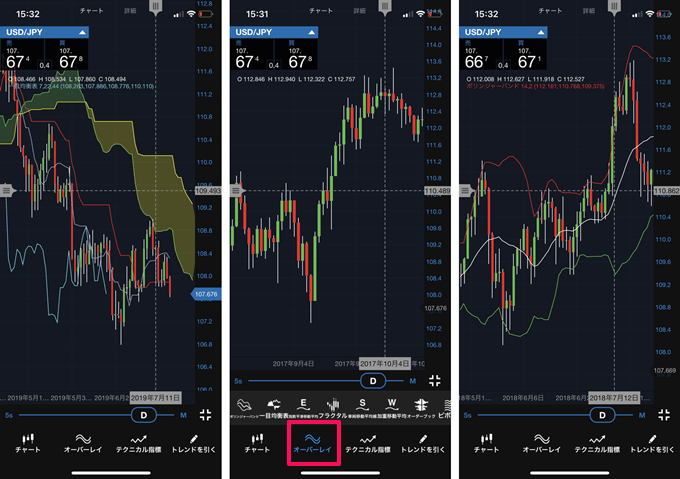Tap current price tag 107.676 in left screenshot

(x=206, y=294)
